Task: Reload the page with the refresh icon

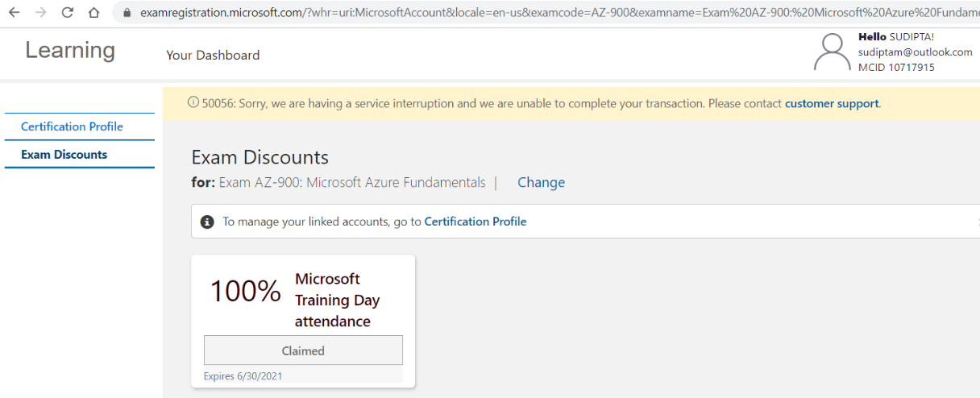Action: [x=68, y=12]
